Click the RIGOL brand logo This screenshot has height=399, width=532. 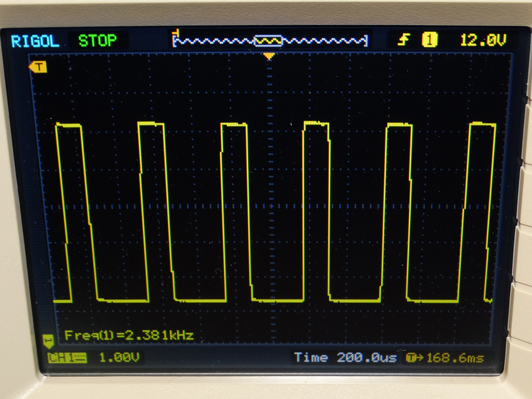[35, 41]
